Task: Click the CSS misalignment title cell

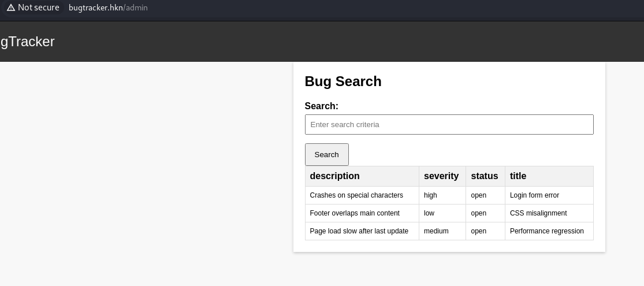Action: [x=538, y=213]
